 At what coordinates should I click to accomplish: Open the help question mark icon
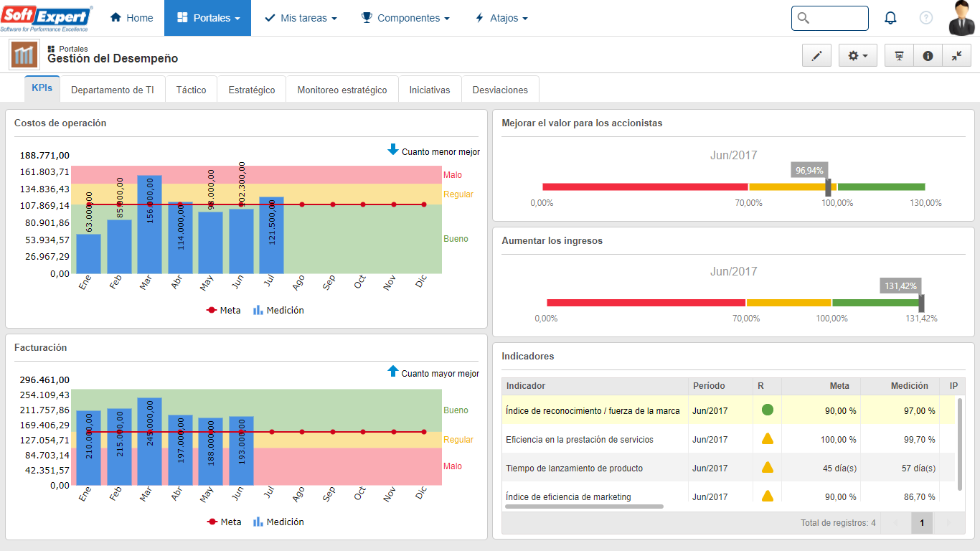pyautogui.click(x=926, y=18)
